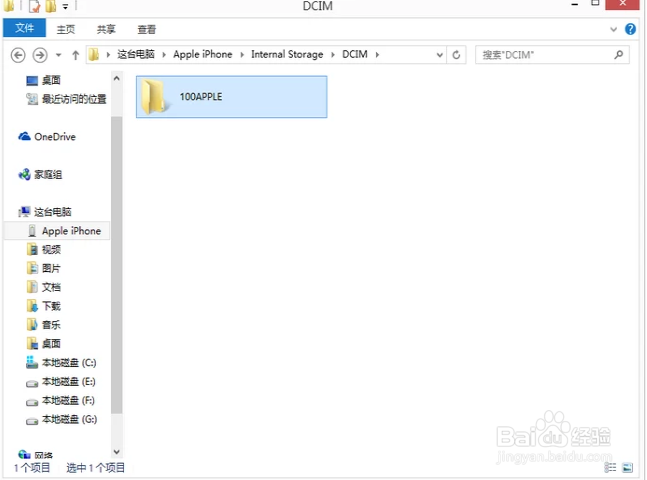
Task: Select OneDrive in navigation pane
Action: coord(55,137)
